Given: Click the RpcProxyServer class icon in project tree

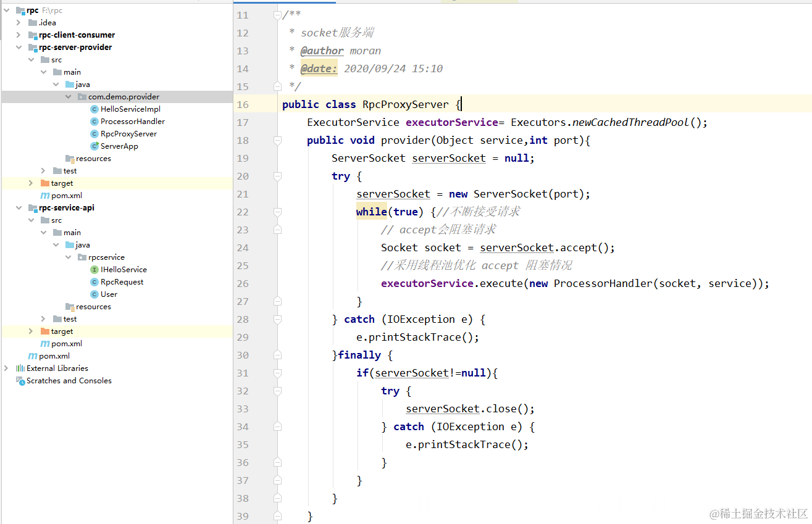Looking at the screenshot, I should [94, 134].
